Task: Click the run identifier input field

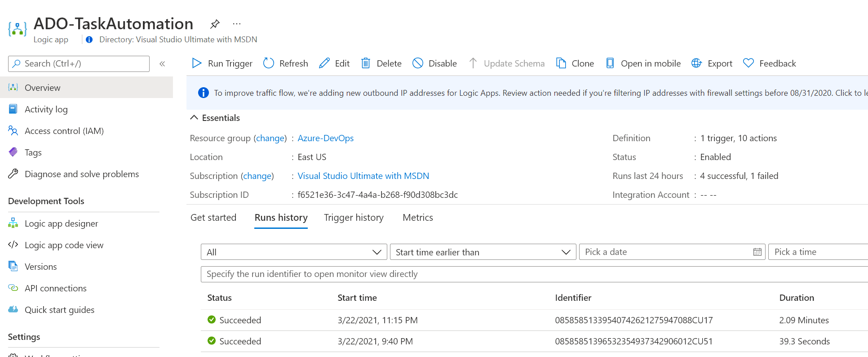Action: pyautogui.click(x=534, y=274)
